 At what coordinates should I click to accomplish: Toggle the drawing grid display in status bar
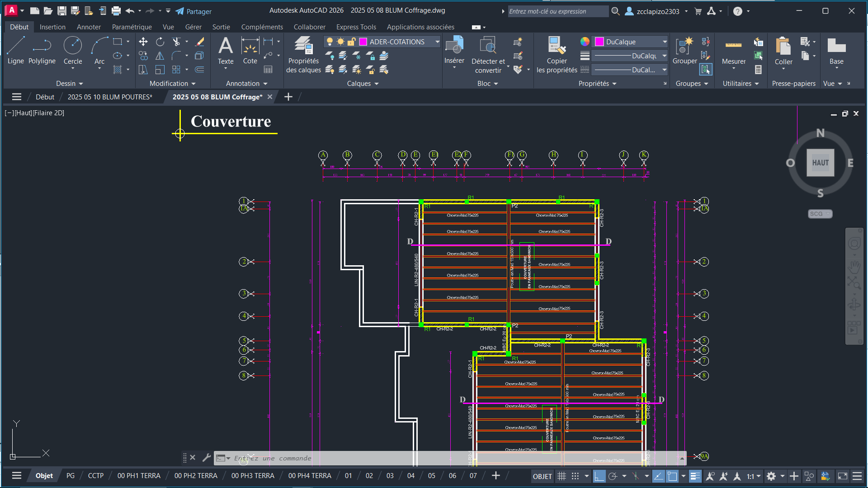coord(561,476)
